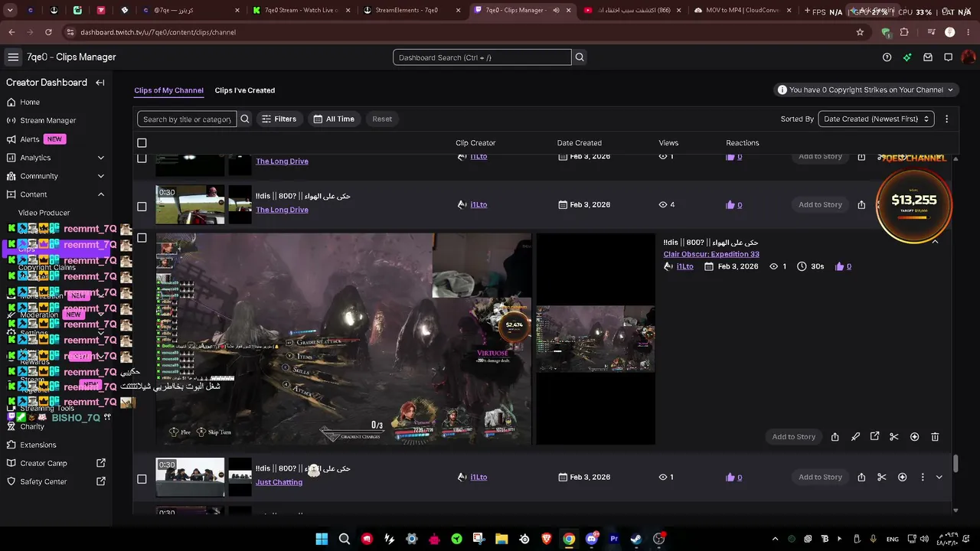Open the dashboard hamburger menu
Viewport: 980px width, 551px height.
[13, 57]
